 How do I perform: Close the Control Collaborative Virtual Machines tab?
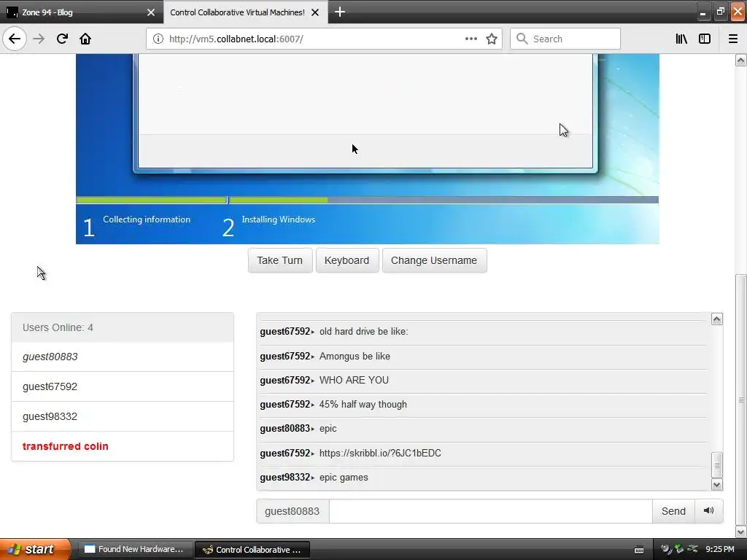tap(315, 12)
